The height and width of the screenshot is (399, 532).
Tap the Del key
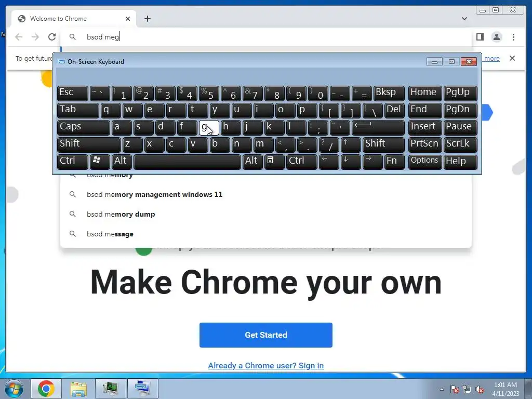coord(394,110)
